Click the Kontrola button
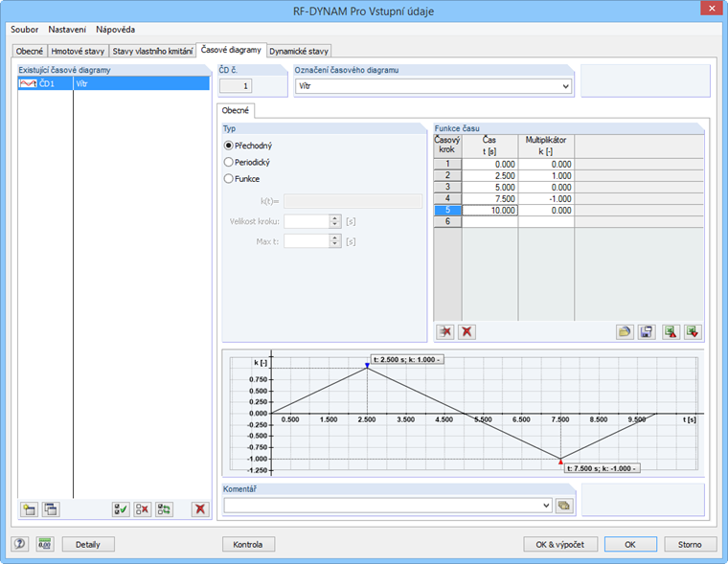This screenshot has height=564, width=728. coord(248,544)
